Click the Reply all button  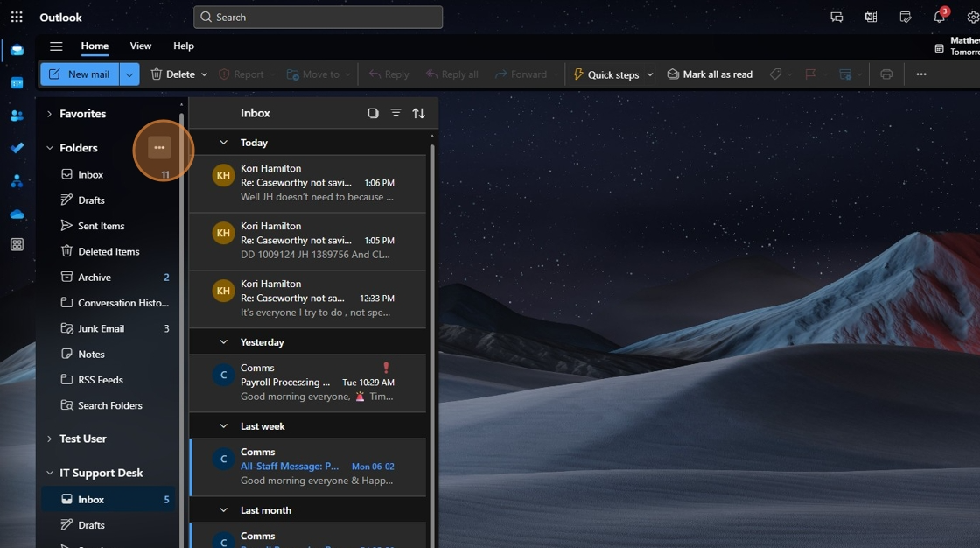click(451, 74)
